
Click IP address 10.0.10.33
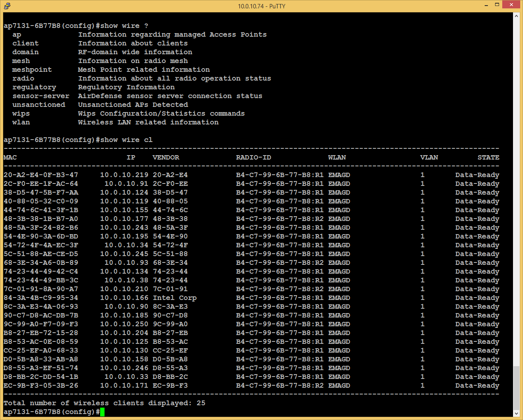tap(126, 377)
